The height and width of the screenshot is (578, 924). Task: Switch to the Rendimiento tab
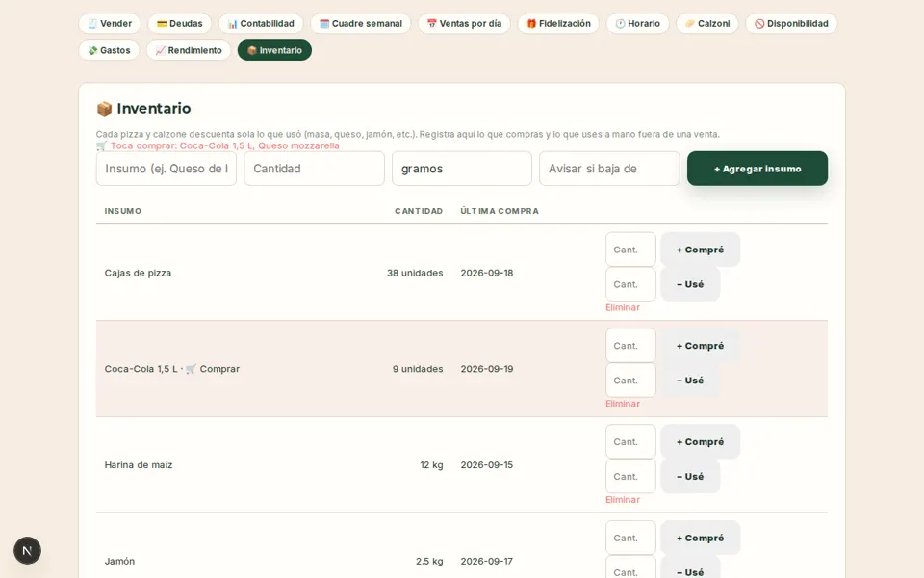189,50
